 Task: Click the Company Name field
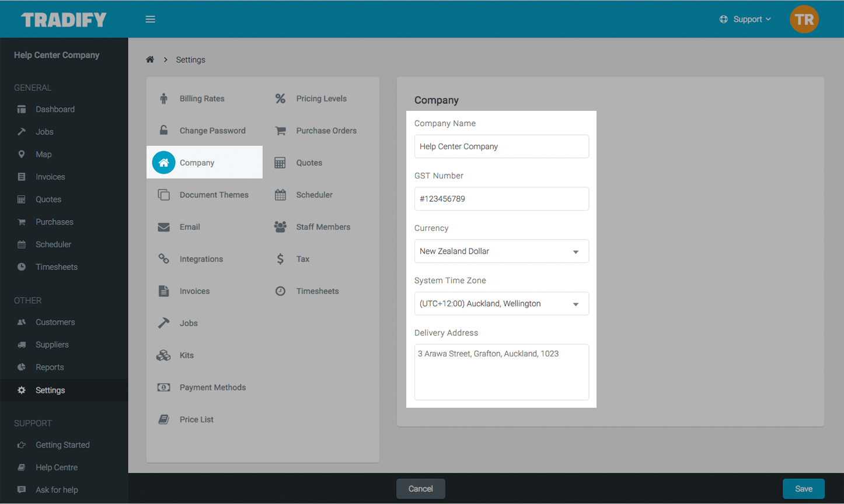(501, 146)
